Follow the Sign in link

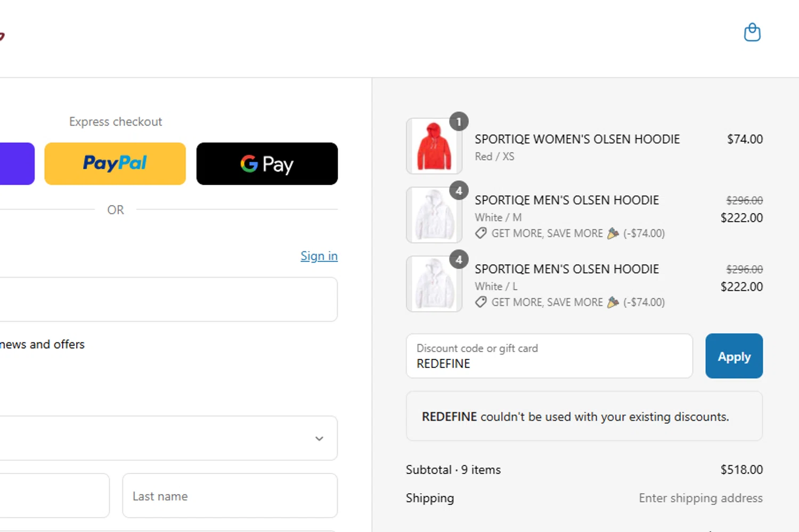pos(319,256)
